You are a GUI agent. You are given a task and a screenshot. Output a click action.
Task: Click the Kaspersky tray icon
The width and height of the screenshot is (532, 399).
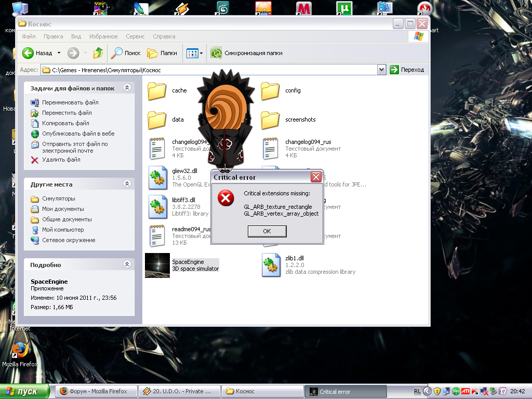click(474, 391)
